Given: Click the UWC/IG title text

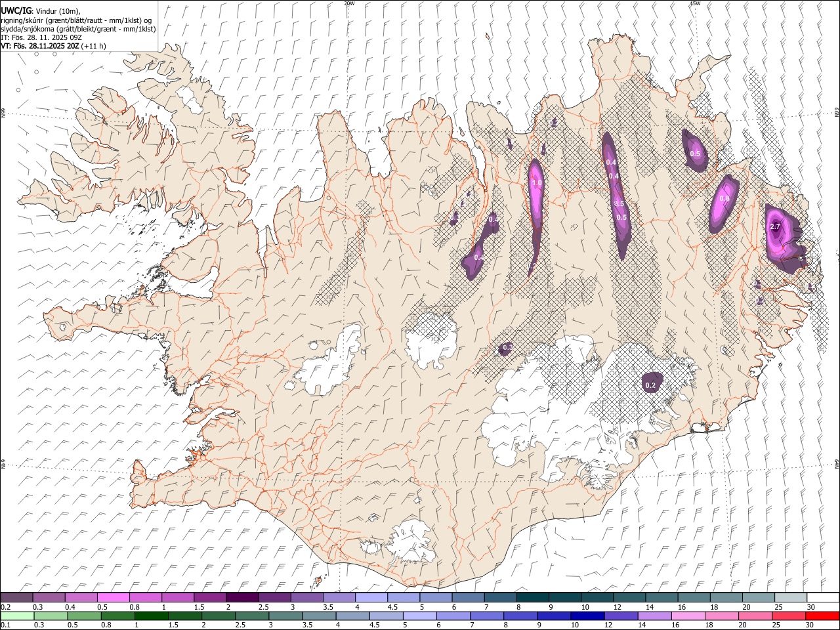Looking at the screenshot, I should pos(16,10).
